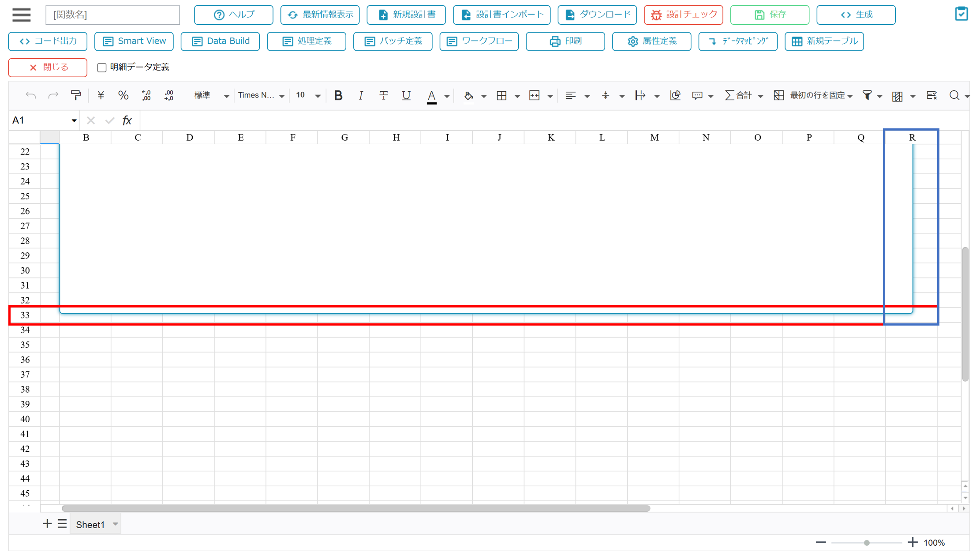
Task: Click the horizontal scrollbar thumb
Action: point(356,508)
